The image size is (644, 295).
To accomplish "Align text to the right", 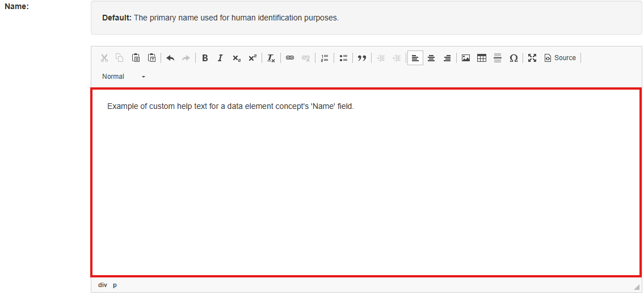I will click(x=447, y=58).
